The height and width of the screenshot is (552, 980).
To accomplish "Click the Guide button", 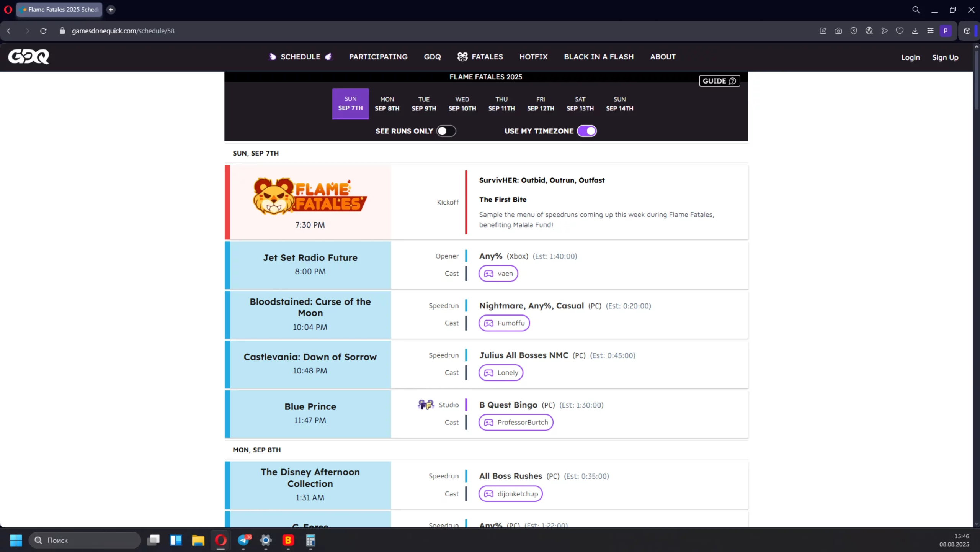I will click(719, 81).
